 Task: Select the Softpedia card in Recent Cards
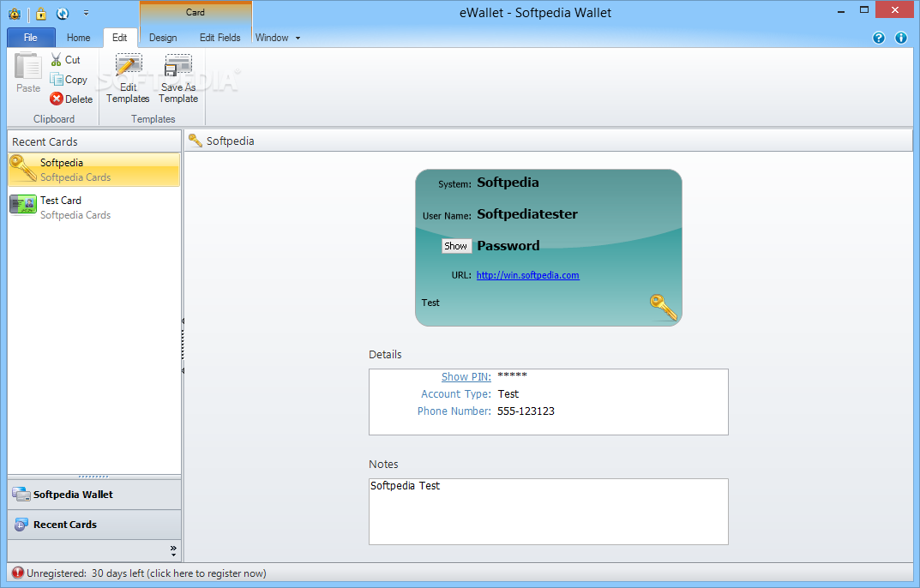coord(93,170)
